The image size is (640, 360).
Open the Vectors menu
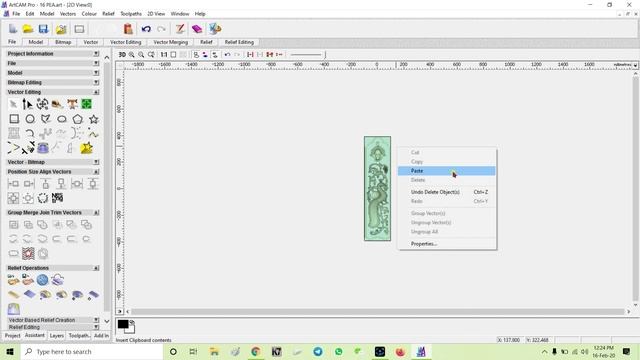68,13
